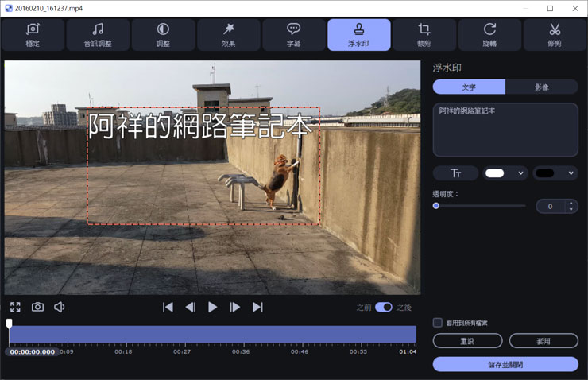This screenshot has height=380, width=588.
Task: Open the font settings (Tt) button
Action: coord(455,173)
